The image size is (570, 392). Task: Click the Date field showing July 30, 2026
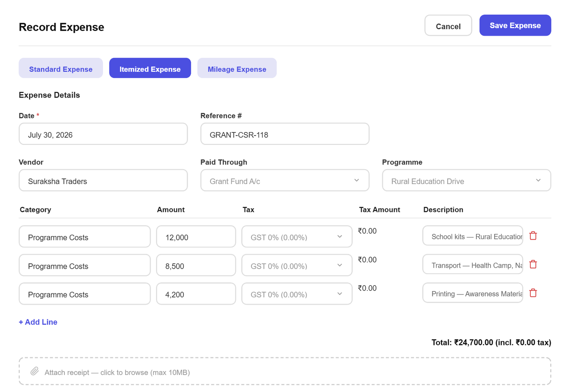point(103,134)
